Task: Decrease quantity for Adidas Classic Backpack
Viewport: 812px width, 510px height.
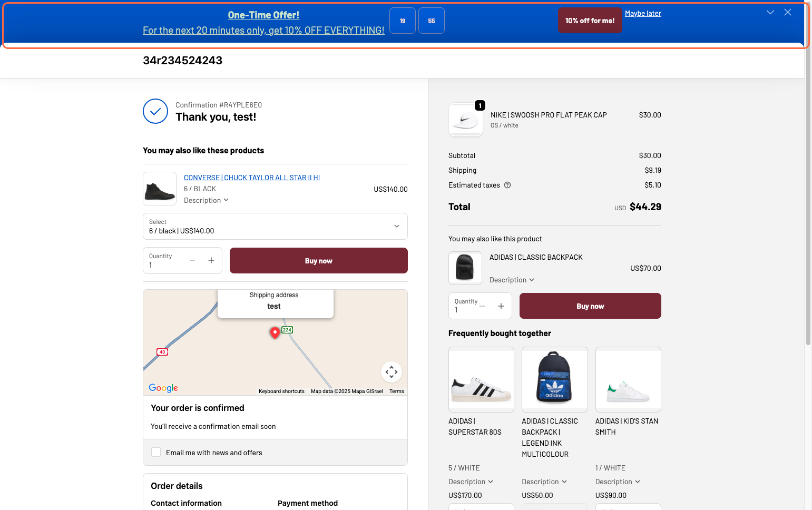Action: point(482,306)
